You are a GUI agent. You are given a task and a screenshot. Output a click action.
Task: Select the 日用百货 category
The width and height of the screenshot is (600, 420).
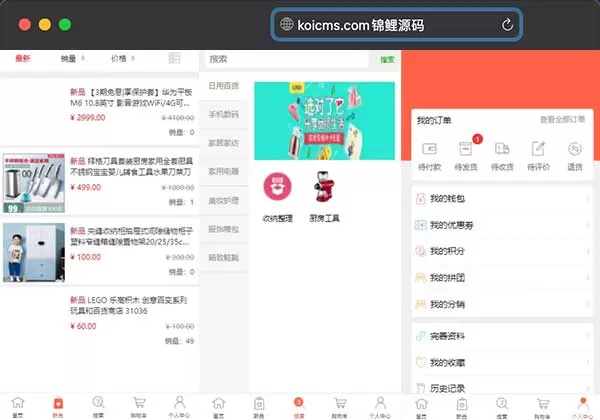[x=224, y=86]
